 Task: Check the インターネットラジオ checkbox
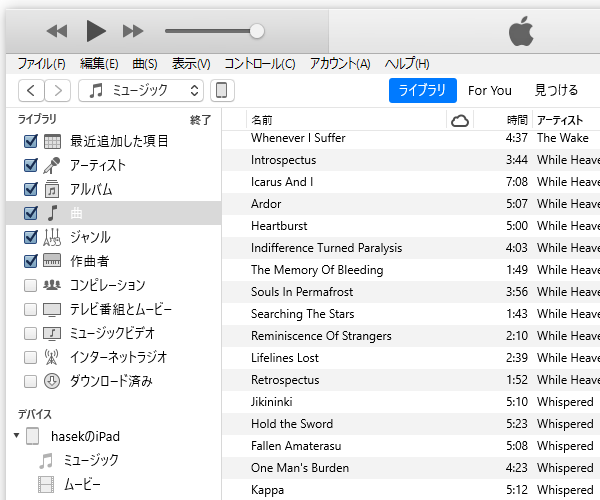pyautogui.click(x=30, y=357)
